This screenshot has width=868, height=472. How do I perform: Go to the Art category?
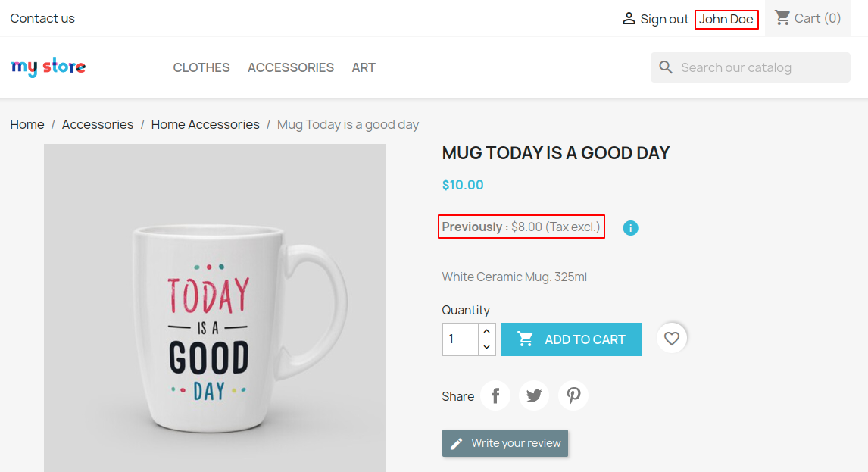tap(364, 67)
